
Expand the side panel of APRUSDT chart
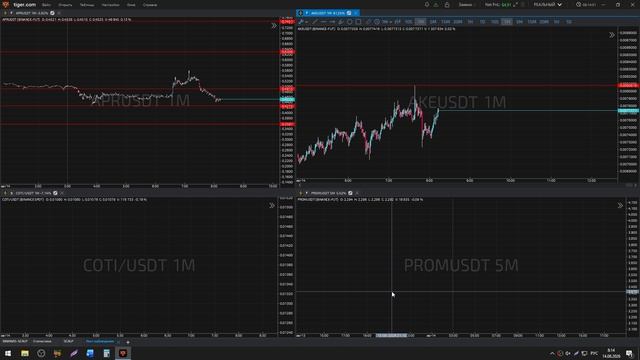point(273,26)
